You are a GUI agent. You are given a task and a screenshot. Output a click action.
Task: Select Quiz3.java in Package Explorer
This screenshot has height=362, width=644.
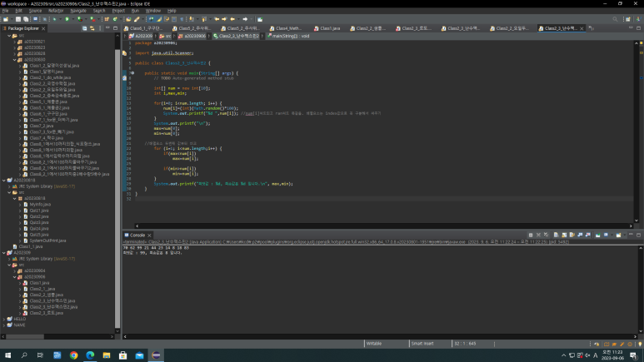38,222
